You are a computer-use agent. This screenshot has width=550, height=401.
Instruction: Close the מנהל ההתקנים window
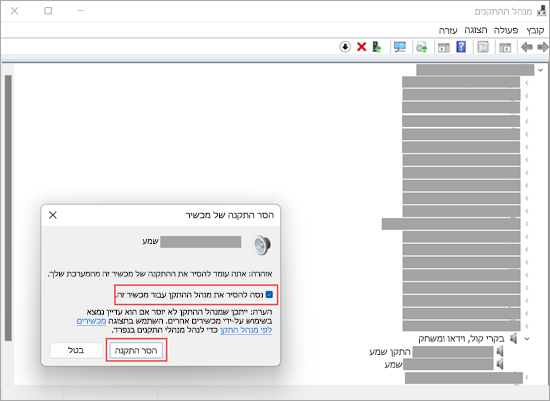pos(14,11)
